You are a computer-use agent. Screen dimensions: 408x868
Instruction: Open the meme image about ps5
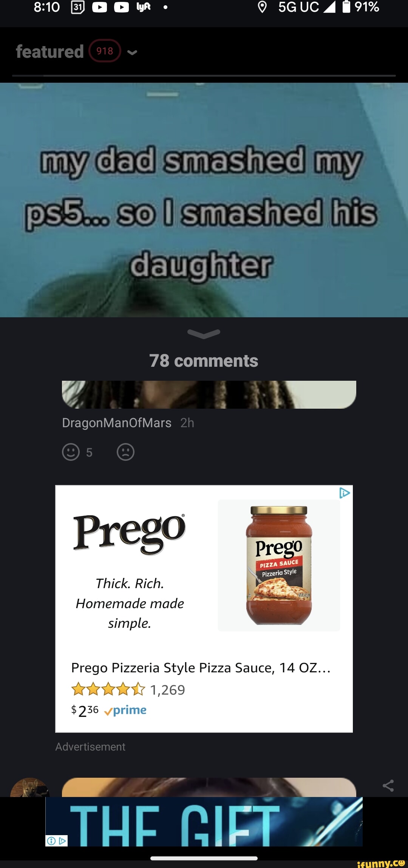click(204, 200)
